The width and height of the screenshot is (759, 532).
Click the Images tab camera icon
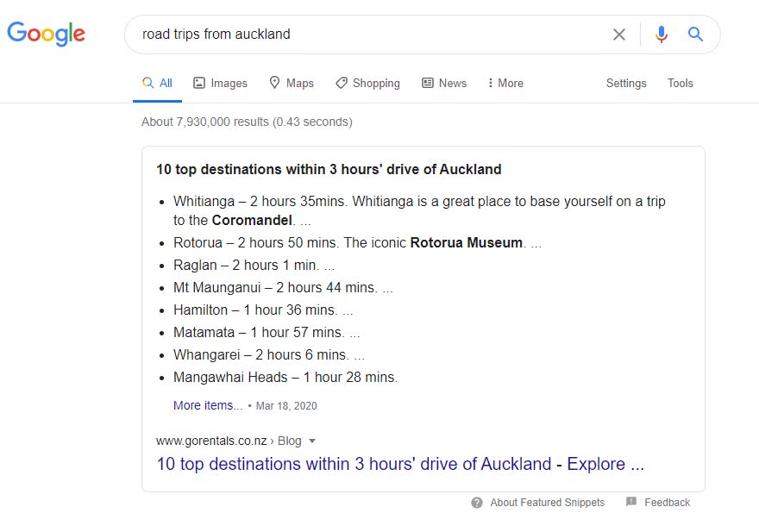click(199, 83)
